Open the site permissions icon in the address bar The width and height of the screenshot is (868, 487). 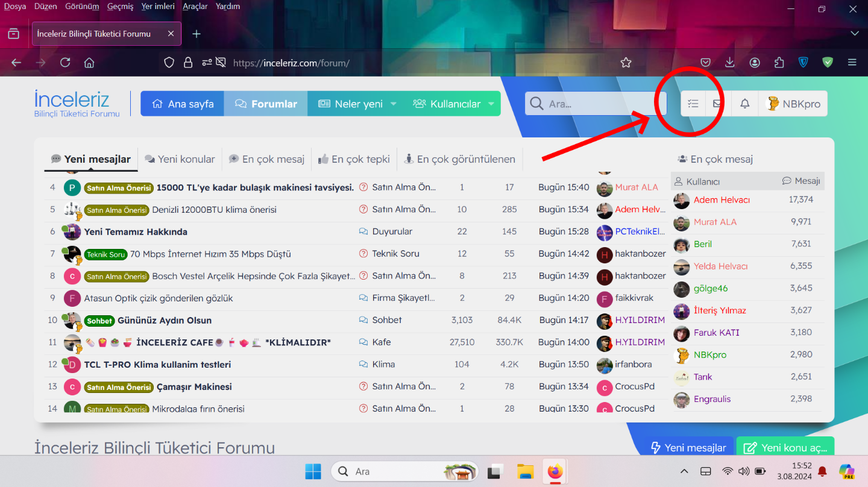pyautogui.click(x=207, y=63)
